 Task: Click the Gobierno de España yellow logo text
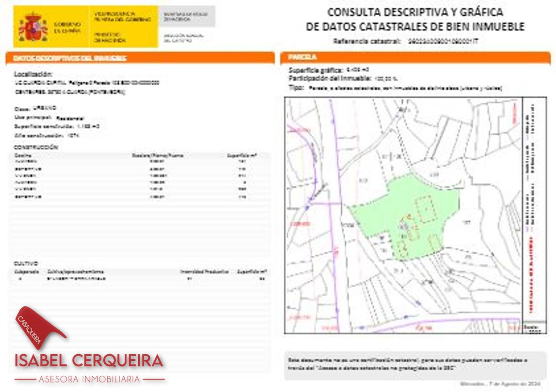[x=67, y=27]
